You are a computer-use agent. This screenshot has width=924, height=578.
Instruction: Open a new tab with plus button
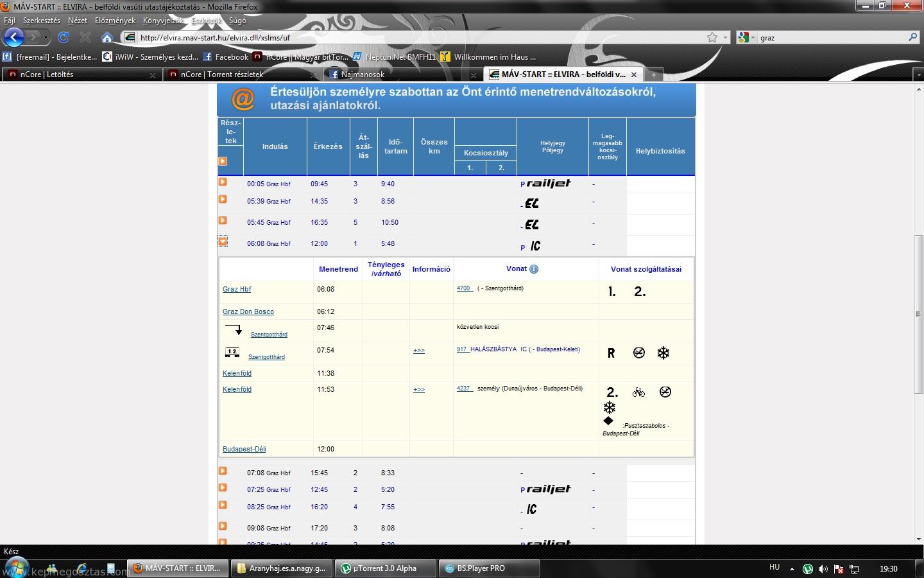[653, 74]
